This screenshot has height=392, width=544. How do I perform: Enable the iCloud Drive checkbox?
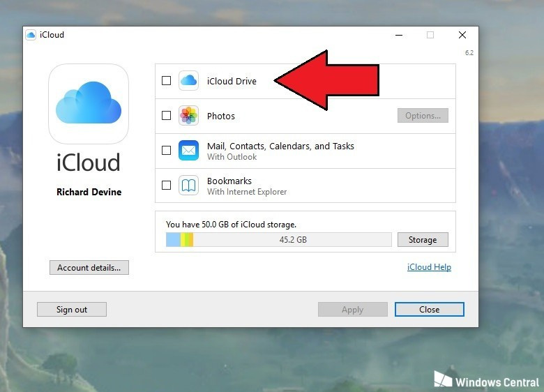click(167, 80)
